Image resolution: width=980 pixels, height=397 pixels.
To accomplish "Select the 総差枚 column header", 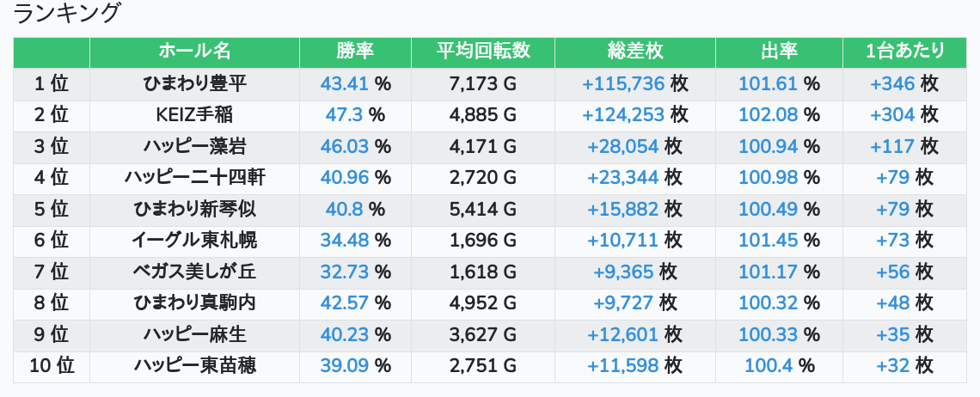I will (634, 52).
